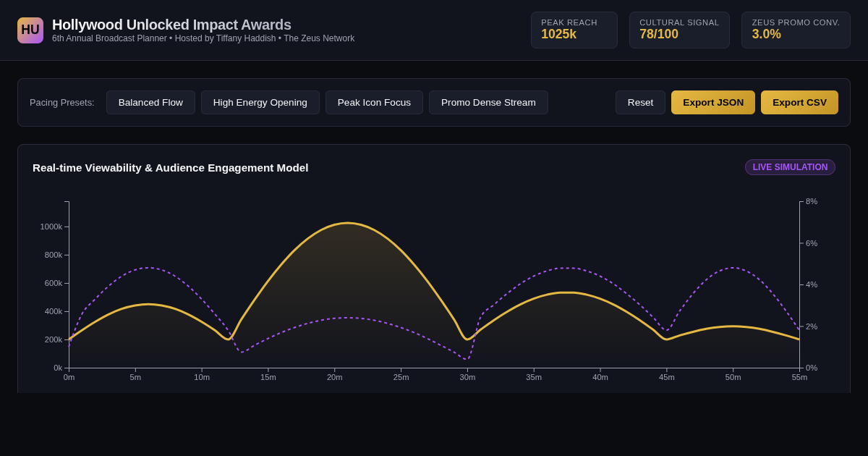
Task: Click the yellow reach curve peak near 20m
Action: 348,223
